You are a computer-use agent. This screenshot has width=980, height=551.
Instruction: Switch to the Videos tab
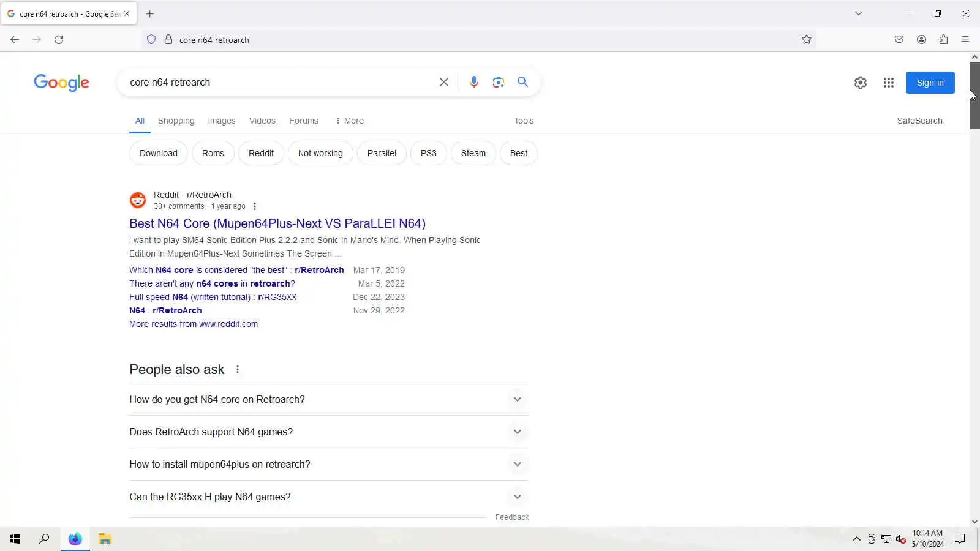point(262,121)
